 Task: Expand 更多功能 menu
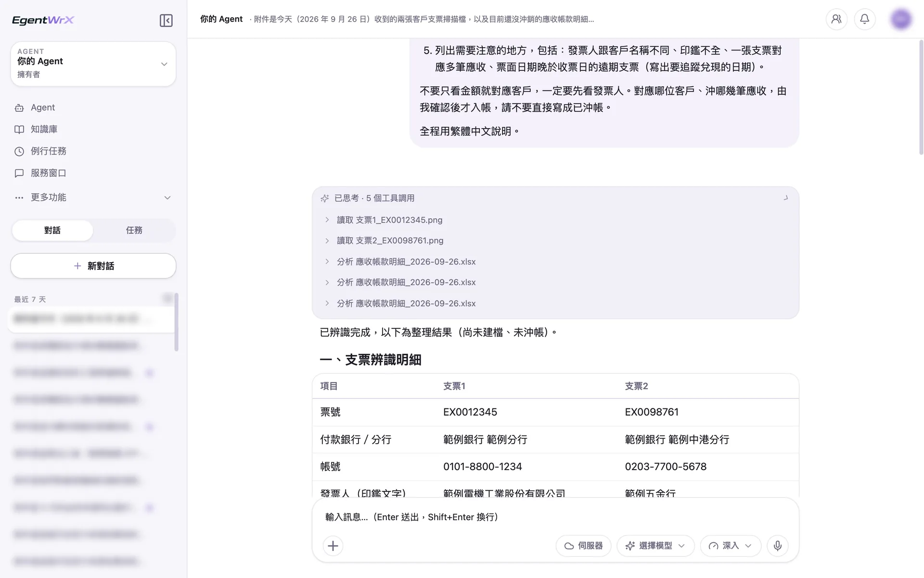pyautogui.click(x=93, y=197)
